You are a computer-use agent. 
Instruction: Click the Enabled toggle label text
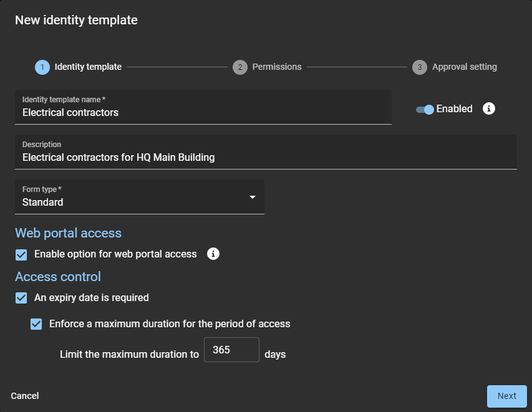point(454,109)
